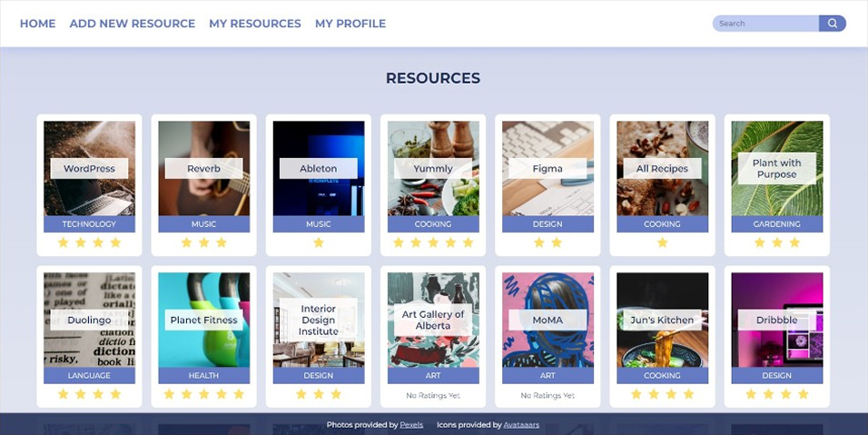The image size is (868, 435).
Task: Click the fifth star under Yummly
Action: click(x=468, y=242)
